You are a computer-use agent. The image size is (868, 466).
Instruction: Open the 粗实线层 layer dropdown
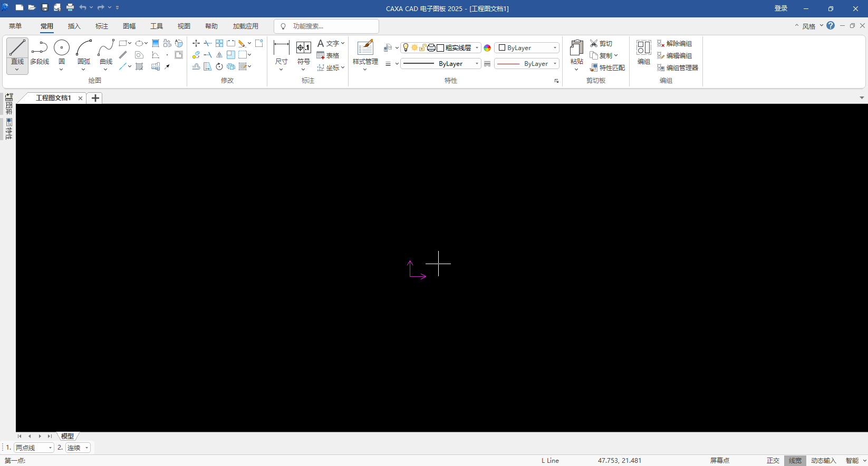[x=477, y=48]
